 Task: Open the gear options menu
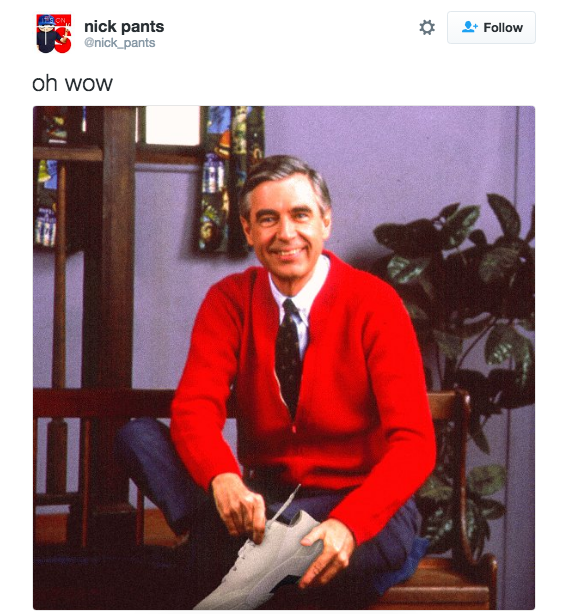tap(427, 27)
